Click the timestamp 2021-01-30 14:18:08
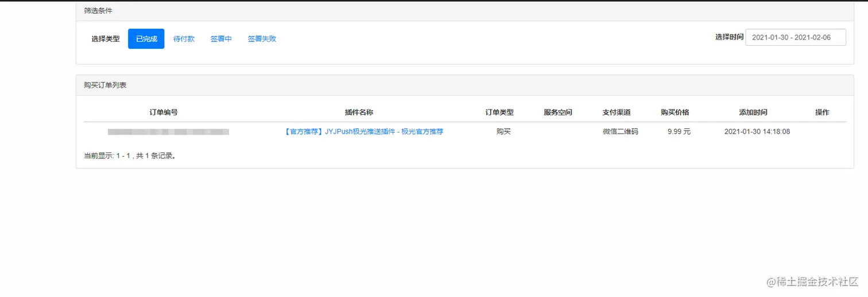This screenshot has height=297, width=868. (x=757, y=131)
